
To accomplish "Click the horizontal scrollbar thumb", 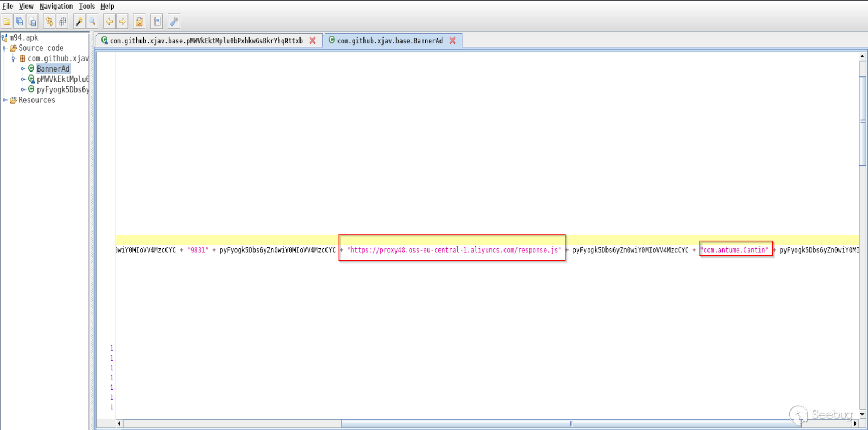I will [x=571, y=423].
